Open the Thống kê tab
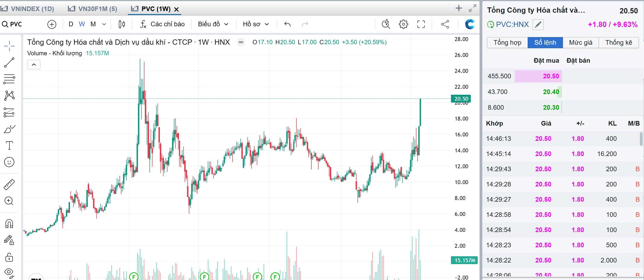 [x=618, y=43]
